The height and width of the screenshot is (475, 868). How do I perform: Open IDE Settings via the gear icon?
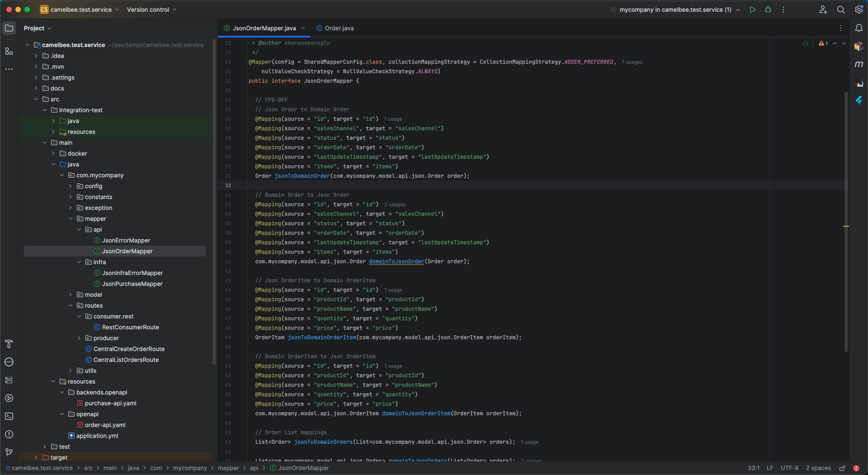pyautogui.click(x=858, y=9)
